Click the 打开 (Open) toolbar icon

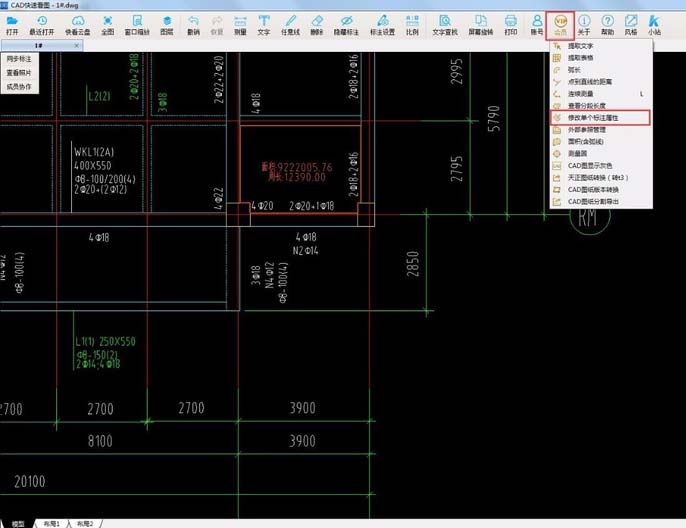click(12, 25)
